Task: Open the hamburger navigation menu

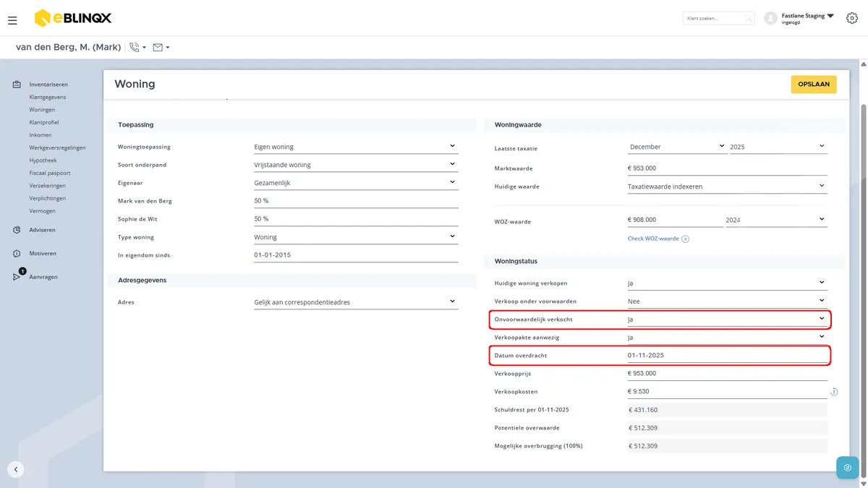Action: (12, 20)
